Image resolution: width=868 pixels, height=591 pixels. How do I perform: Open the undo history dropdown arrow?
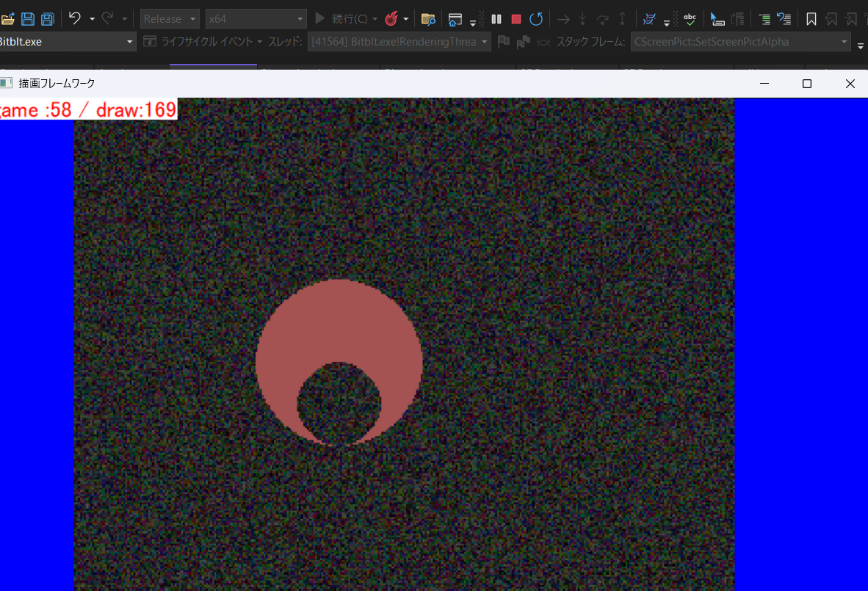point(92,19)
